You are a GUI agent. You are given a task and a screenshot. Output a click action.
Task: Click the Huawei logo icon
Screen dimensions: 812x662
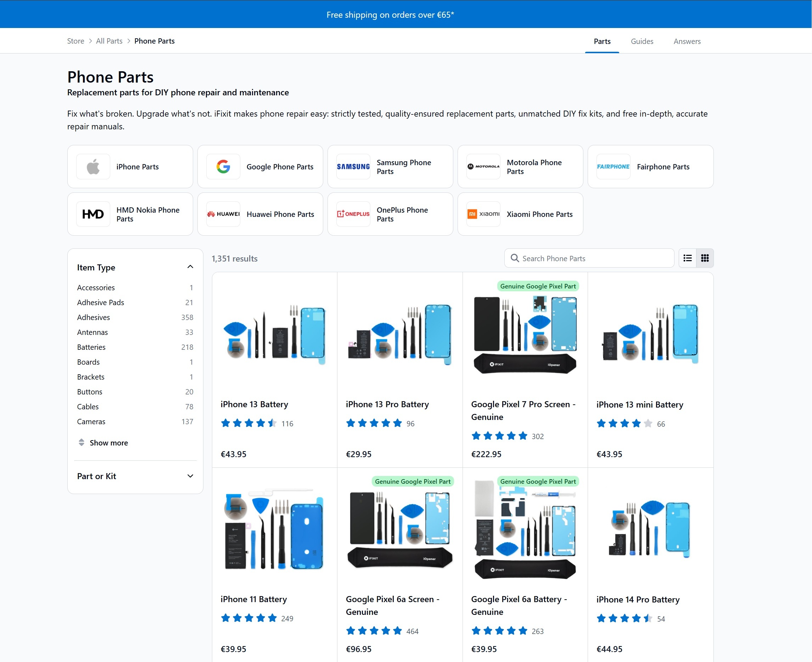(x=223, y=214)
